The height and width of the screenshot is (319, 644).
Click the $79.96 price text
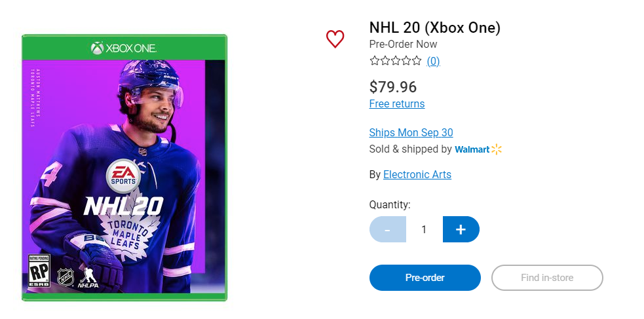[x=393, y=86]
